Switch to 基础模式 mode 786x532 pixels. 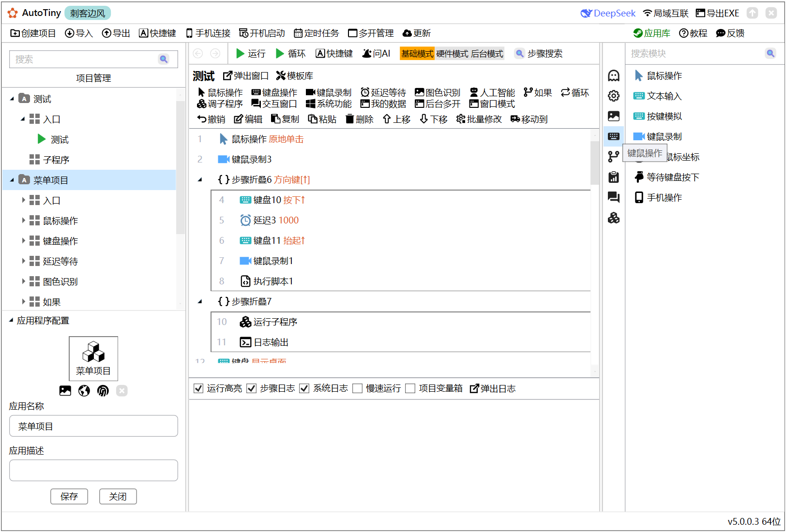pyautogui.click(x=417, y=54)
